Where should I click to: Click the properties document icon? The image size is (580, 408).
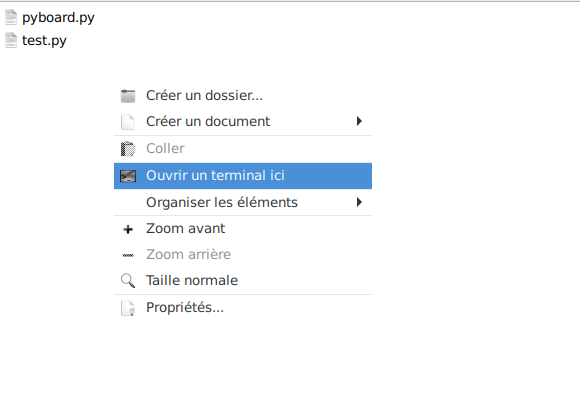[128, 308]
